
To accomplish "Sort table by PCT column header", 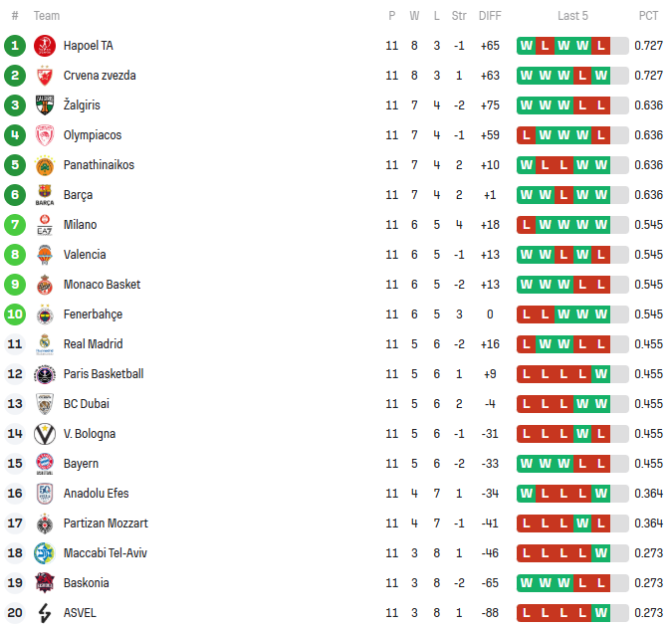I will [x=648, y=16].
